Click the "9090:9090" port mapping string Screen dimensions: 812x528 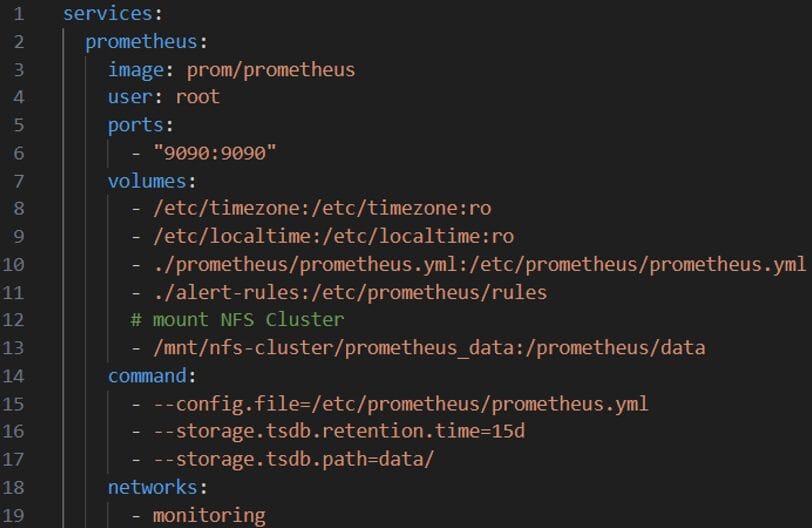click(x=215, y=153)
